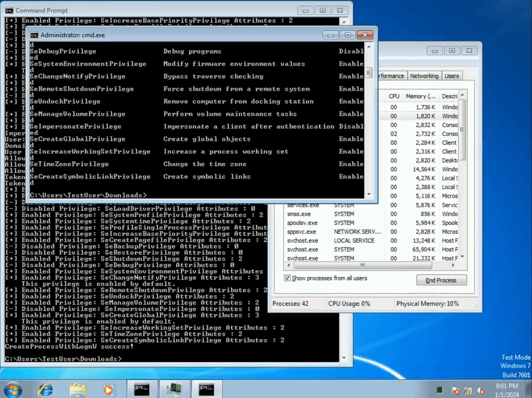The height and width of the screenshot is (398, 532).
Task: Sort by the Description column header
Action: click(x=449, y=96)
